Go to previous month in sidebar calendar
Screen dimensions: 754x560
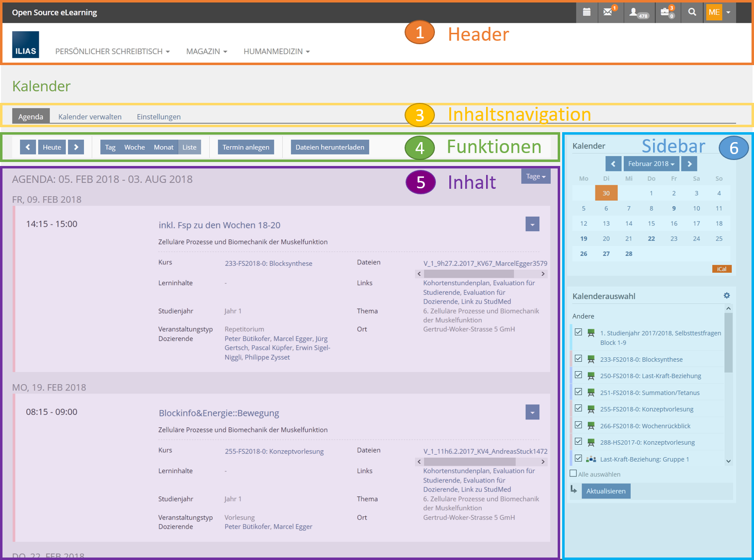click(613, 163)
